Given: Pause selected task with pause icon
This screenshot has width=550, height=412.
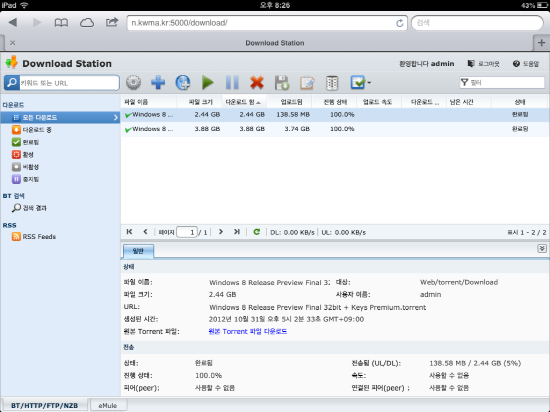Looking at the screenshot, I should (x=232, y=83).
